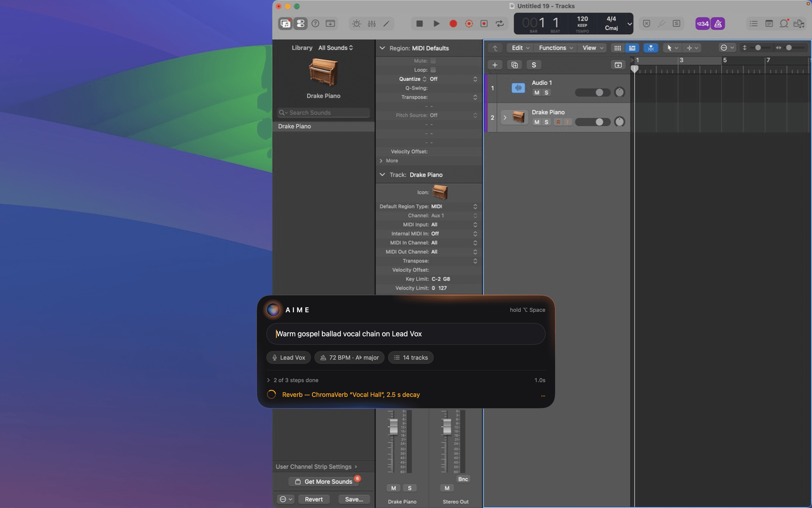Click the duplicate track icon
Viewport: 812px width, 508px height.
[x=514, y=65]
